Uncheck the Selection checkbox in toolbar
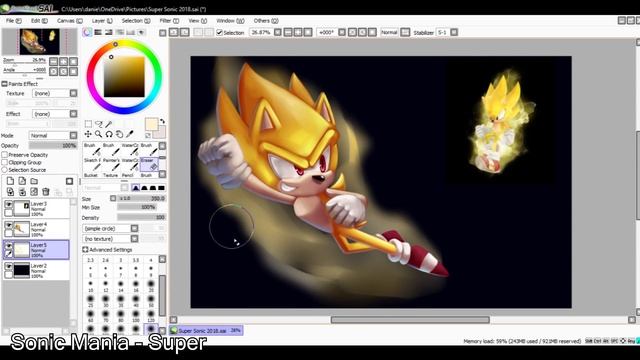Screen dimensions: 640x360 [x=220, y=32]
